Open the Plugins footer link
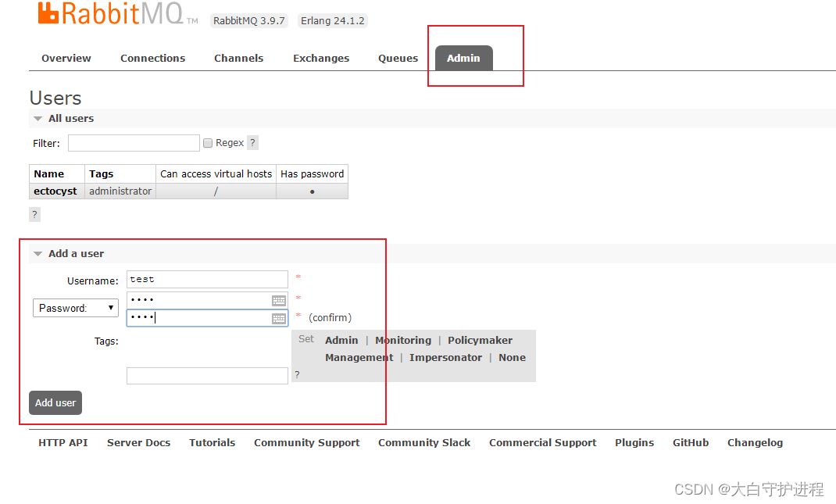Screen dimensions: 836x504 pyautogui.click(x=634, y=443)
